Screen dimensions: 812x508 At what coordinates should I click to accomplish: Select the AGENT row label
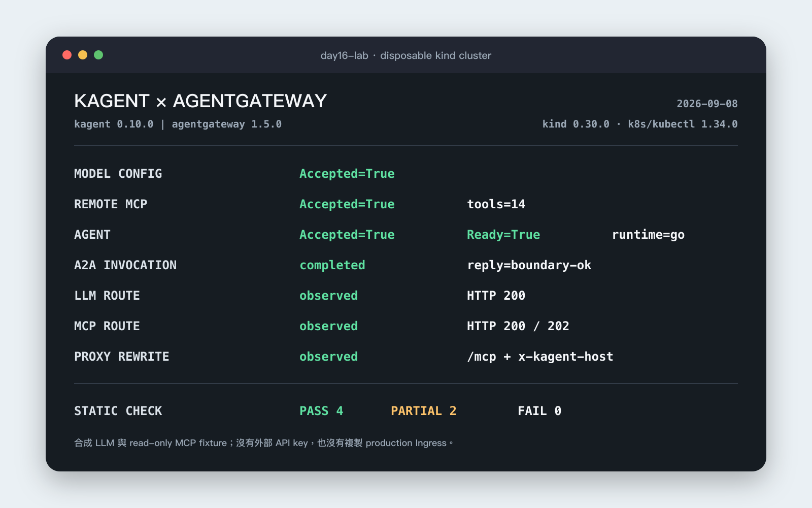92,235
